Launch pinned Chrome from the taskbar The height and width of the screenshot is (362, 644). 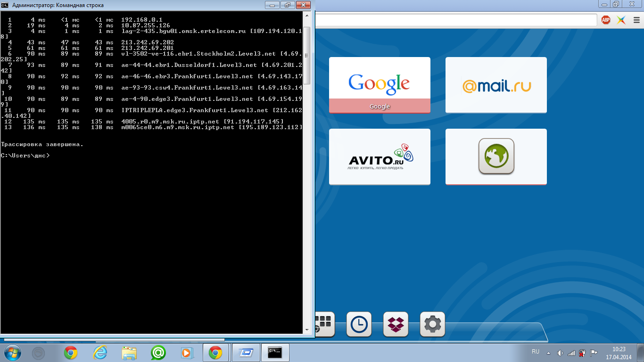[71, 352]
